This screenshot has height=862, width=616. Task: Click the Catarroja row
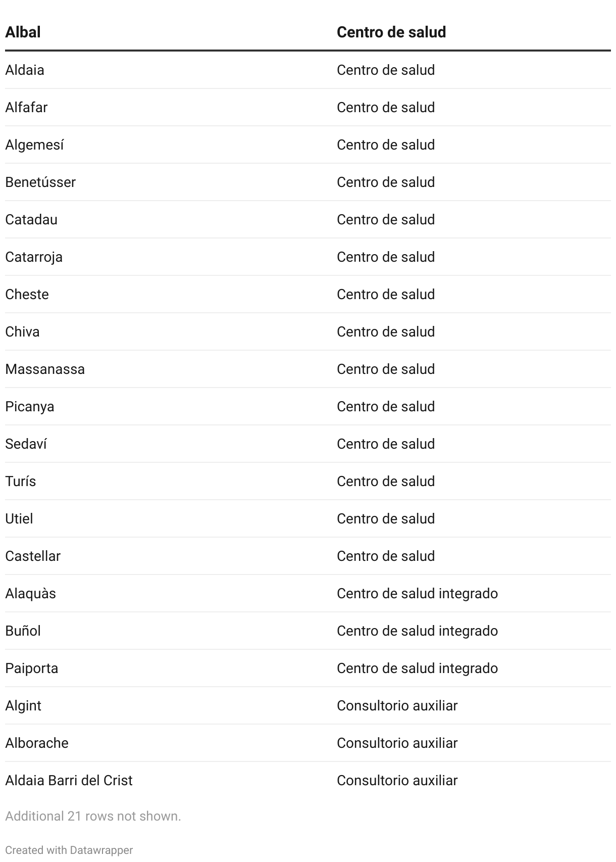(34, 257)
